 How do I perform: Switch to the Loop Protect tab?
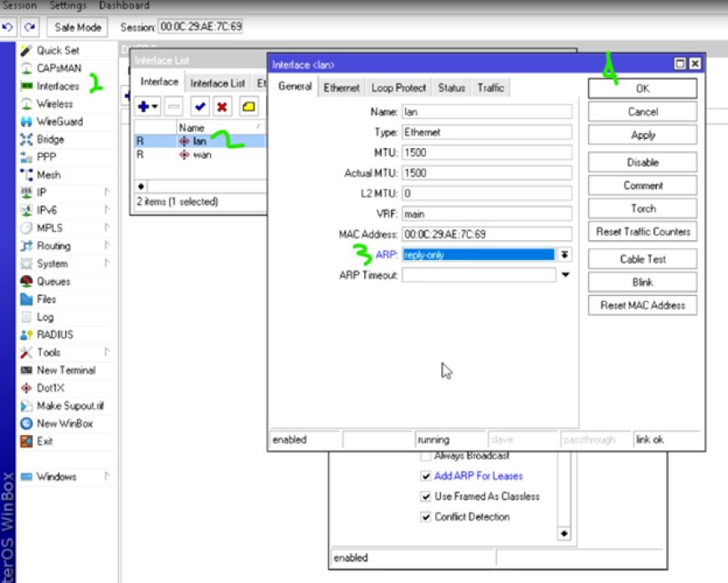tap(398, 88)
